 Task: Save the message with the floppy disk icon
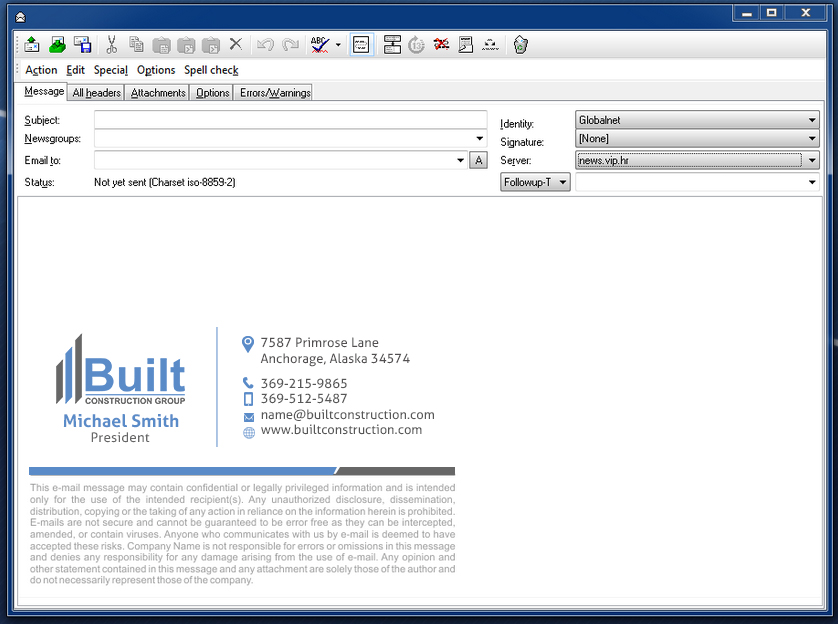tap(82, 45)
